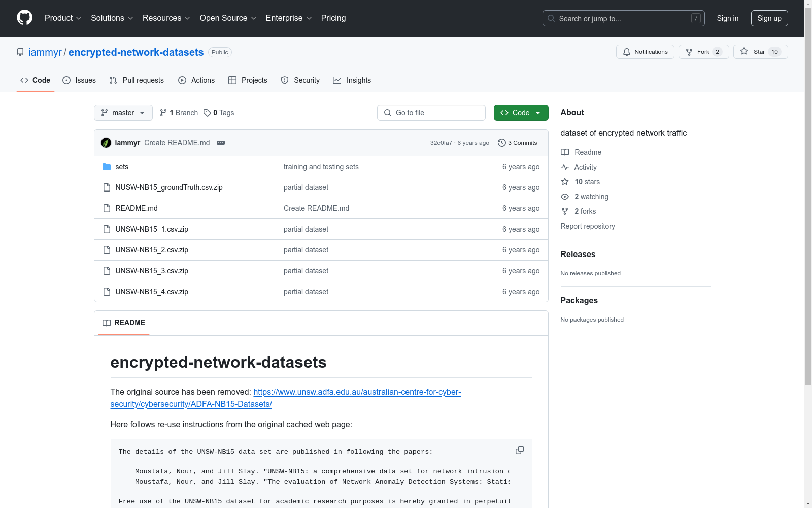Expand the Open Source menu
This screenshot has width=812, height=508.
pyautogui.click(x=228, y=18)
